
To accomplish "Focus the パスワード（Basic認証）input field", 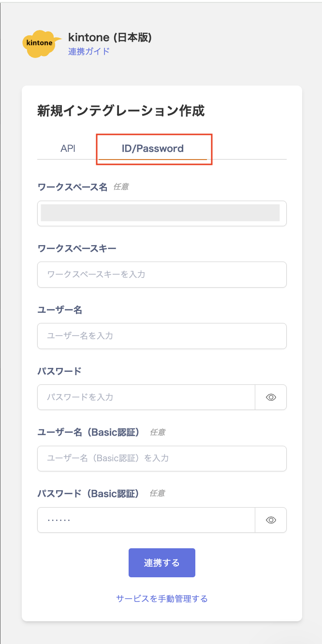I will tap(146, 520).
